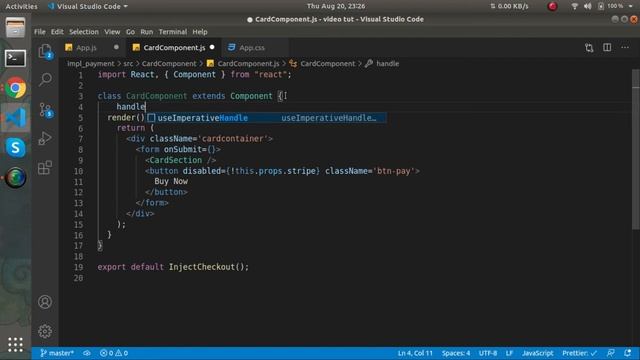
Task: Open the system status menu arrow
Action: pyautogui.click(x=631, y=6)
